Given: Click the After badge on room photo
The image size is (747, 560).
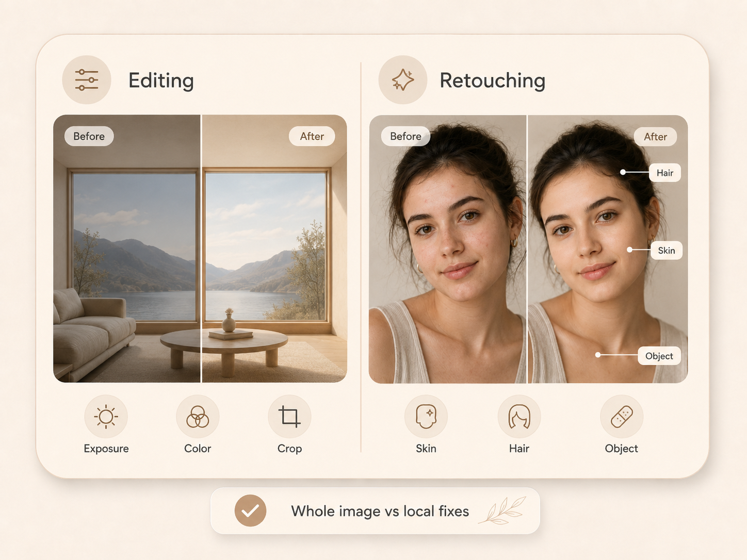Looking at the screenshot, I should tap(312, 136).
